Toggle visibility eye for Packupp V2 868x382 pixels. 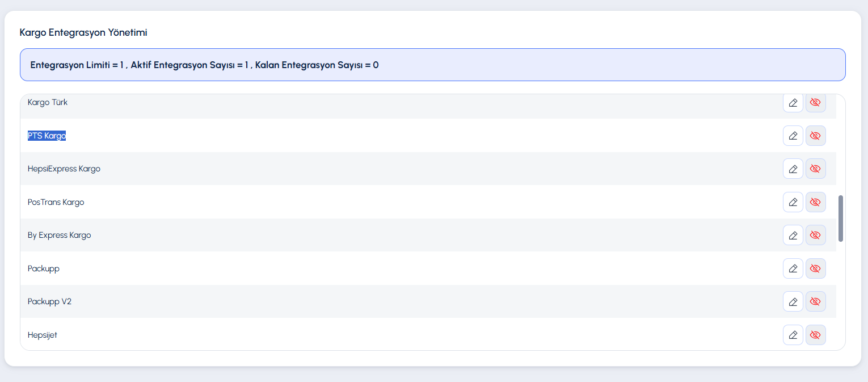pyautogui.click(x=816, y=301)
